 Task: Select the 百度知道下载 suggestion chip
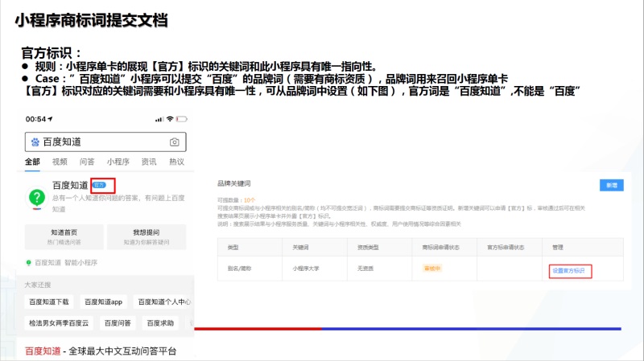(x=49, y=302)
